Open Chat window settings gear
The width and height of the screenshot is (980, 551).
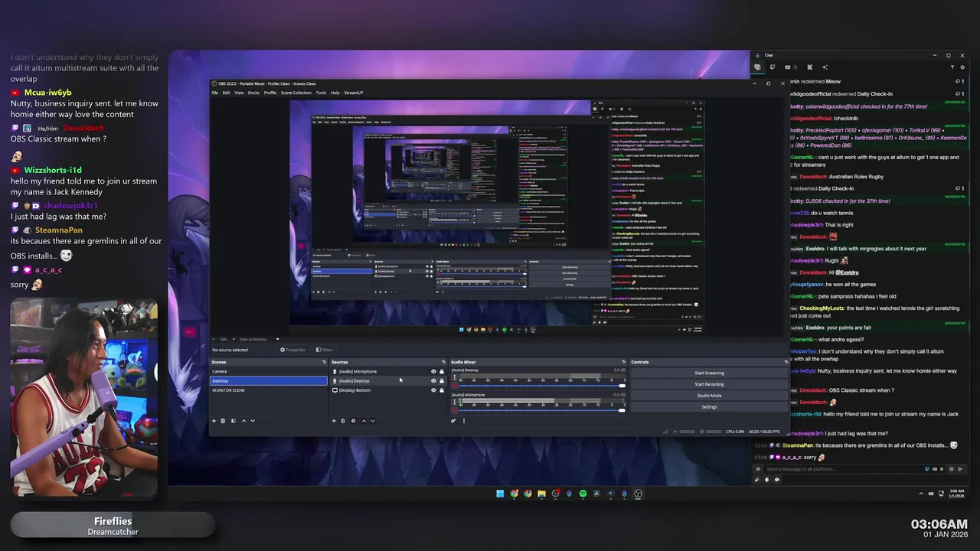click(x=962, y=67)
